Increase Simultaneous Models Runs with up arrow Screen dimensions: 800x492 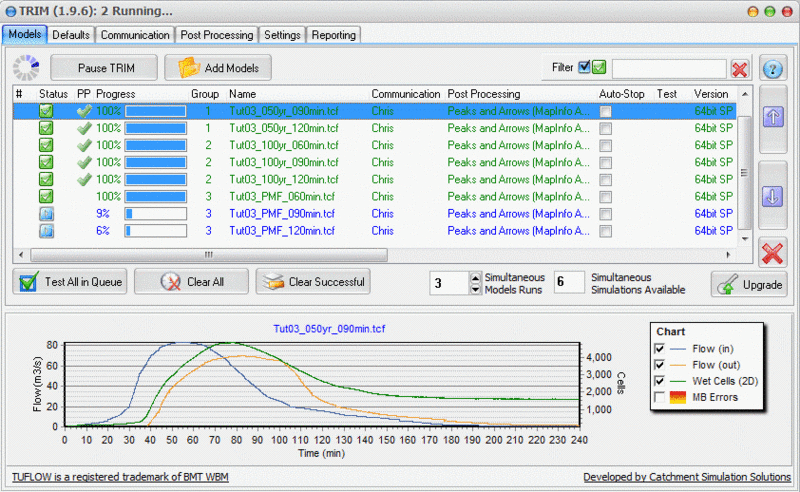click(x=474, y=277)
